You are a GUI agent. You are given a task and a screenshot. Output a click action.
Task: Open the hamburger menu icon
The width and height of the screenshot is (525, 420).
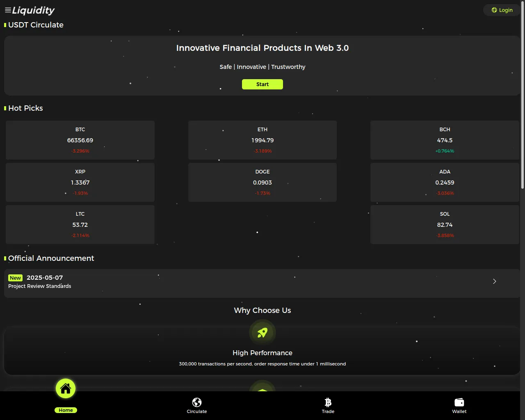[x=8, y=10]
